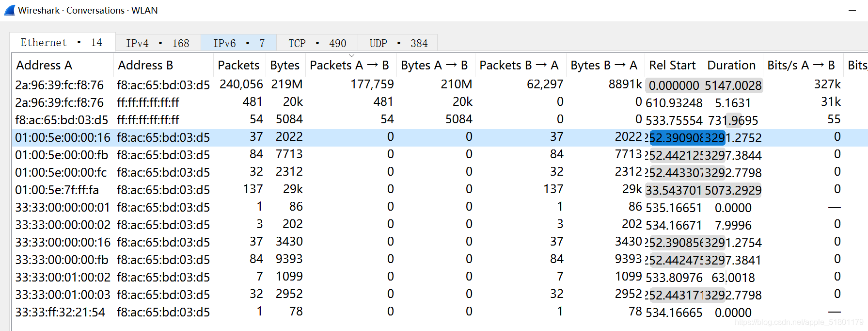The height and width of the screenshot is (331, 868).
Task: Select row with 240,056 packets
Action: (x=439, y=84)
